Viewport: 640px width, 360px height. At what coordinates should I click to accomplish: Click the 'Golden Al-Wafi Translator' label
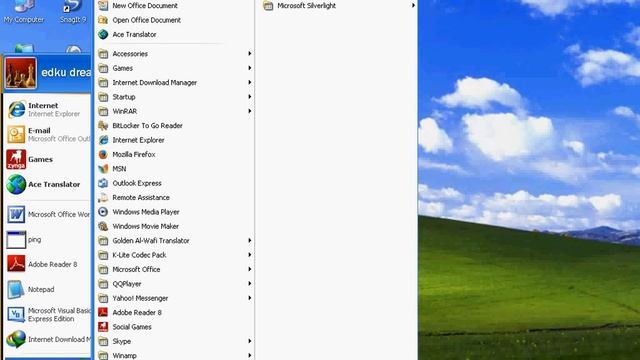(x=151, y=241)
